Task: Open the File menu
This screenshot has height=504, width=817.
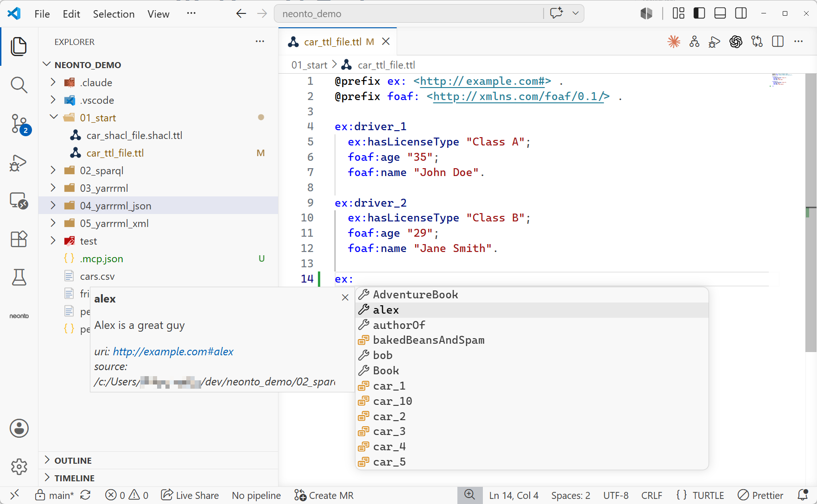Action: click(x=42, y=14)
